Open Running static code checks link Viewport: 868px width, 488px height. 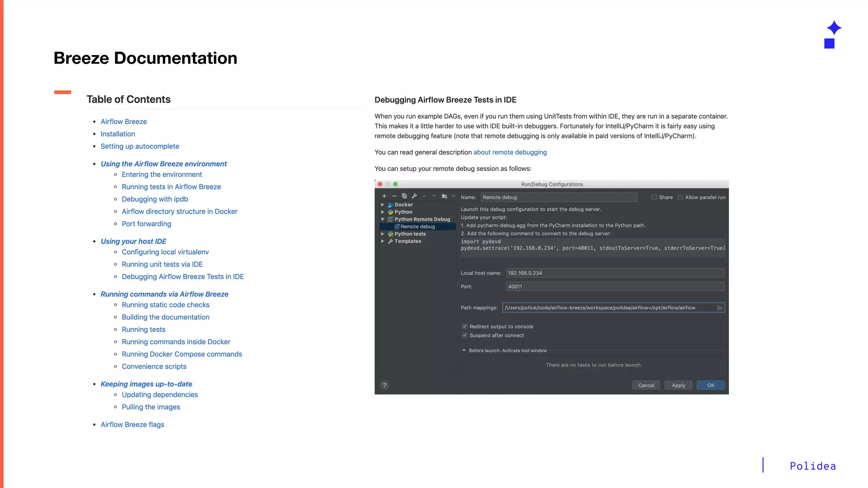[x=165, y=305]
